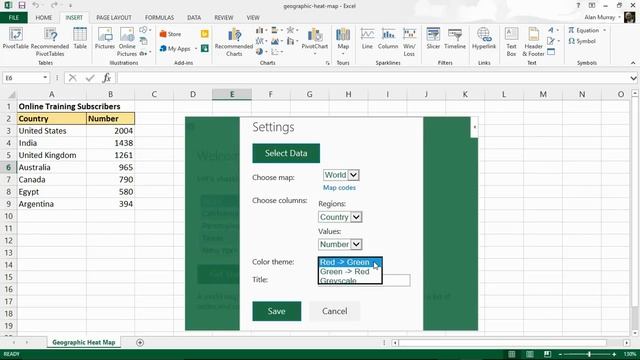The image size is (640, 360).
Task: Save the workbook via Quick Access toolbar
Action: click(x=22, y=5)
